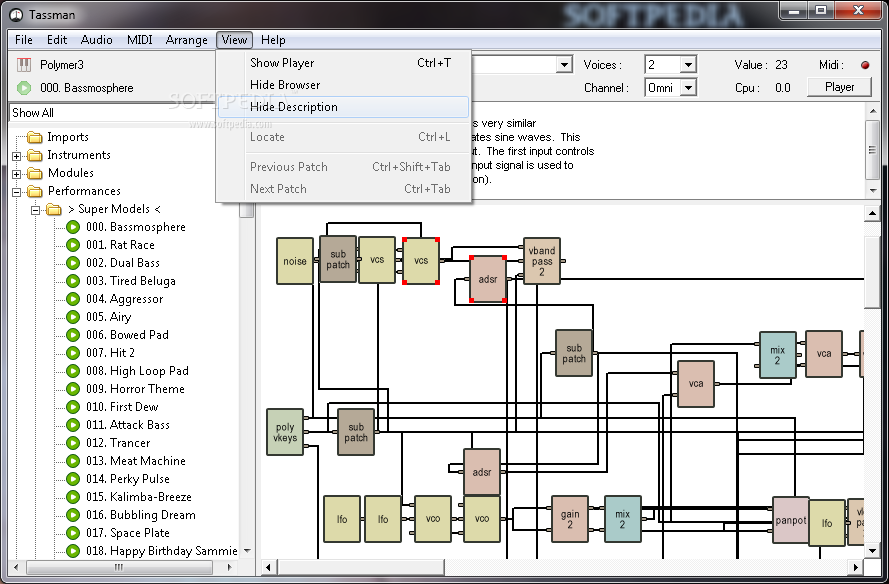Select the mix 2 module next to gain 2

[x=623, y=519]
